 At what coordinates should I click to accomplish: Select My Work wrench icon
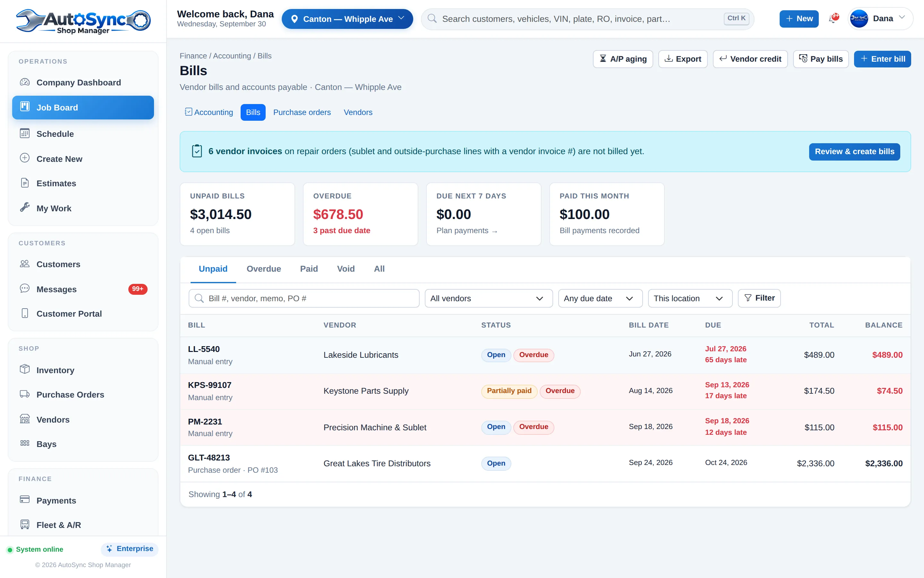25,207
